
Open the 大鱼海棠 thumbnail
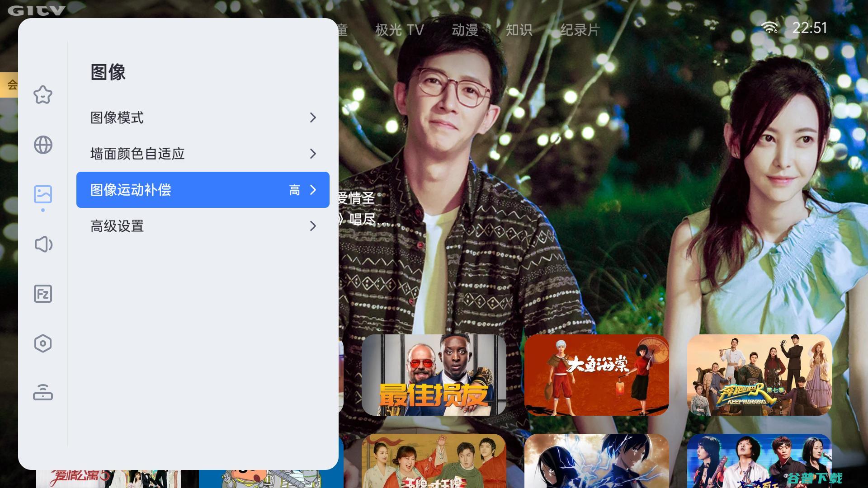[x=597, y=375]
